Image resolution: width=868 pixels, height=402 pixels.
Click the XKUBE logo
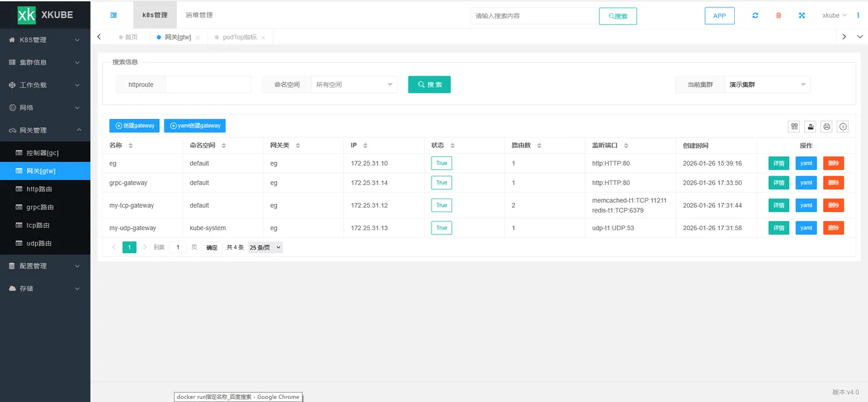45,14
